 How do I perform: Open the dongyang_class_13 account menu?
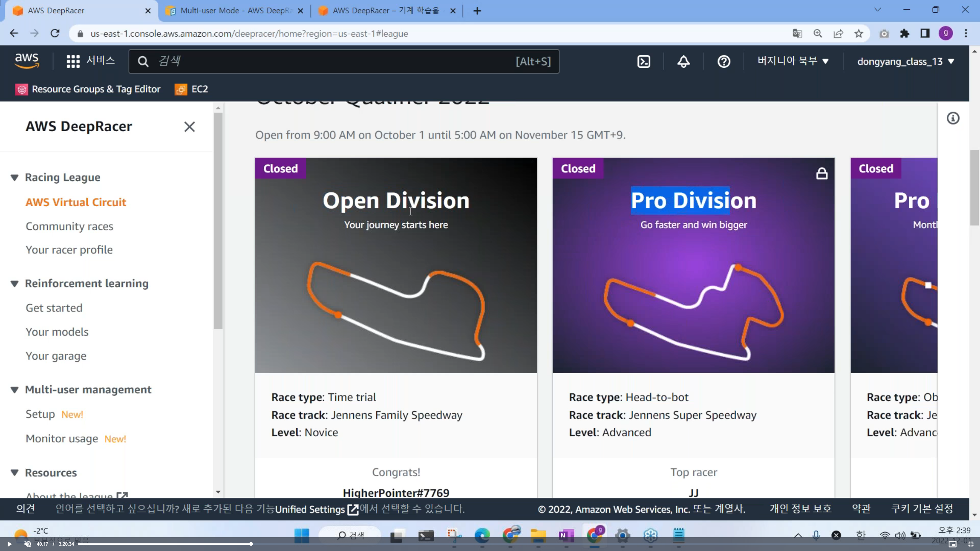tap(905, 61)
